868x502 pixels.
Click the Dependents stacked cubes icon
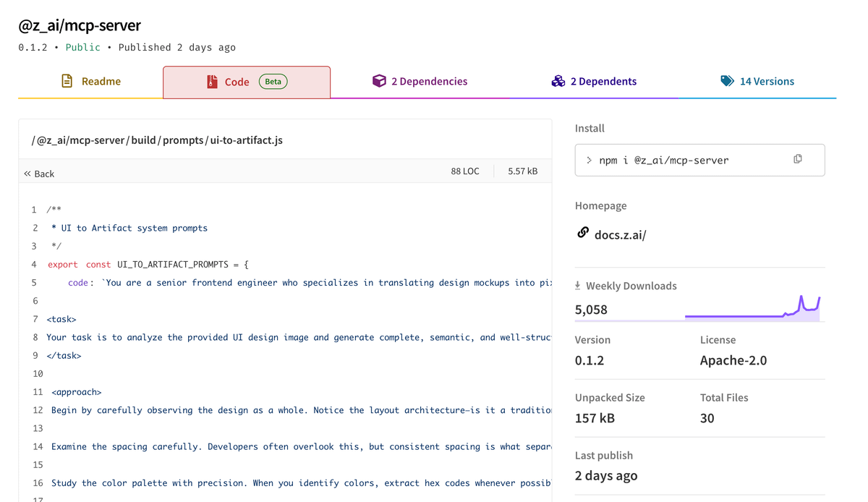click(558, 81)
